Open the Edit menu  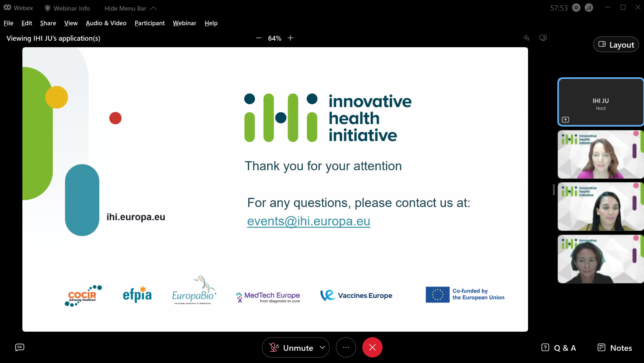(27, 23)
